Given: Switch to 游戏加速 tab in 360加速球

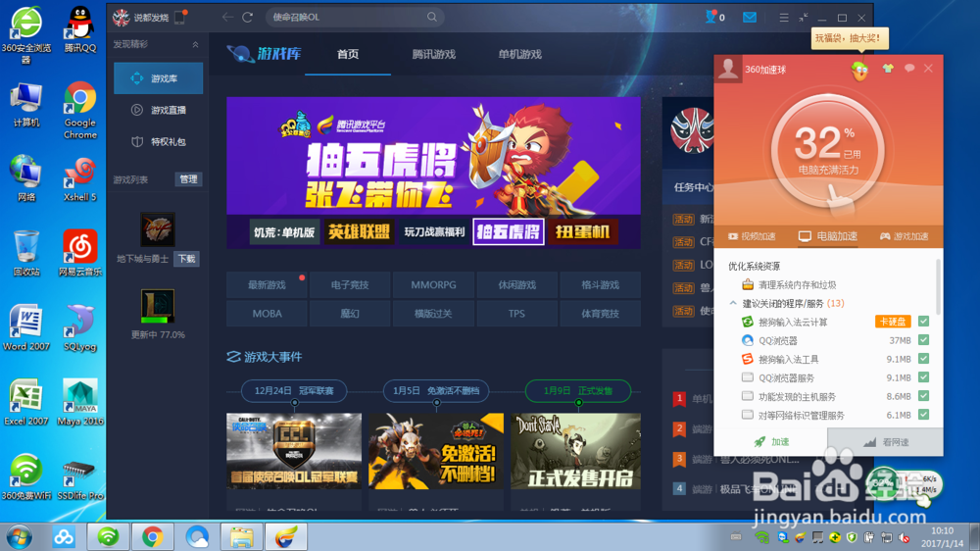Looking at the screenshot, I should (904, 236).
